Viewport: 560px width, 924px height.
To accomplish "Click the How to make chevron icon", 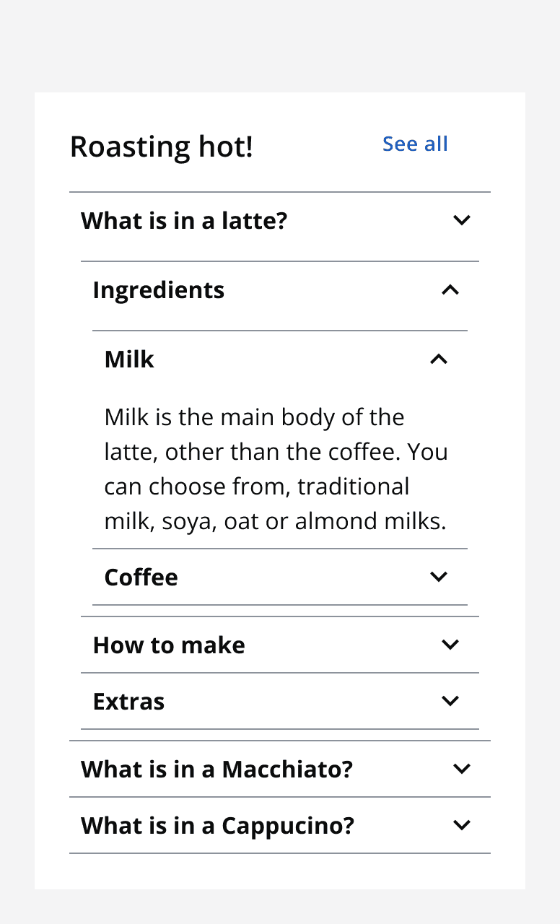I will (450, 645).
